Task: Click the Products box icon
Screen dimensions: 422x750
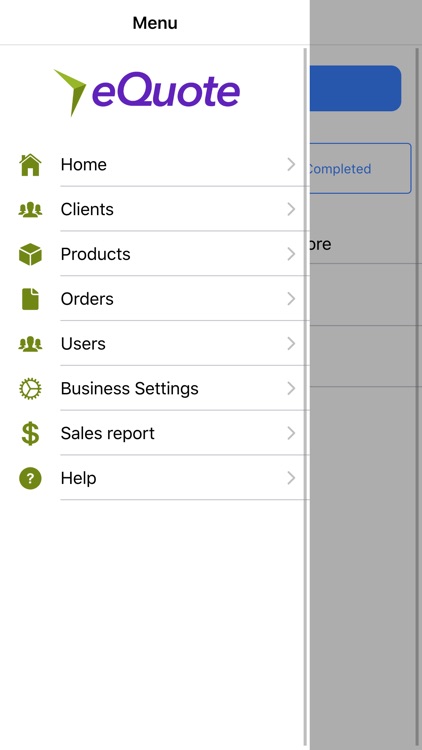Action: coord(30,254)
